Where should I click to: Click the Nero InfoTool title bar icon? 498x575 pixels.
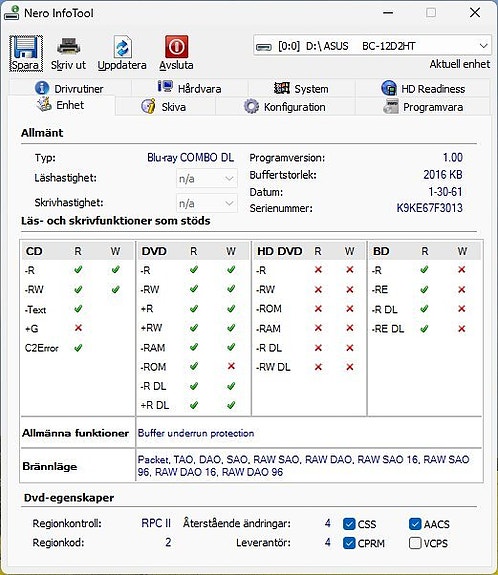coord(11,13)
